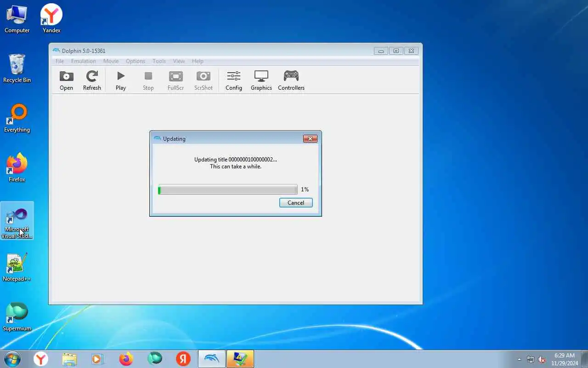The image size is (588, 368).
Task: Open Windows Explorer from the taskbar
Action: 69,359
